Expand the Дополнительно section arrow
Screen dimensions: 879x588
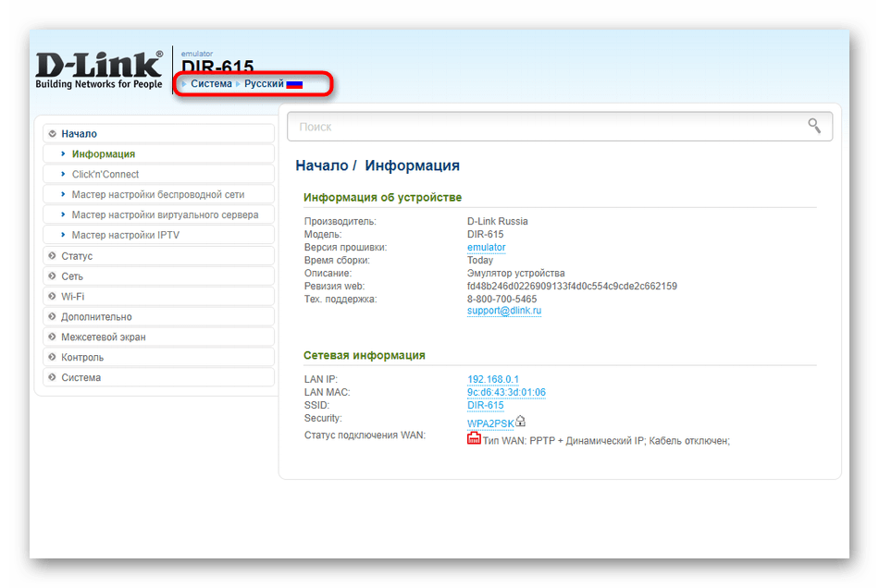[x=52, y=316]
